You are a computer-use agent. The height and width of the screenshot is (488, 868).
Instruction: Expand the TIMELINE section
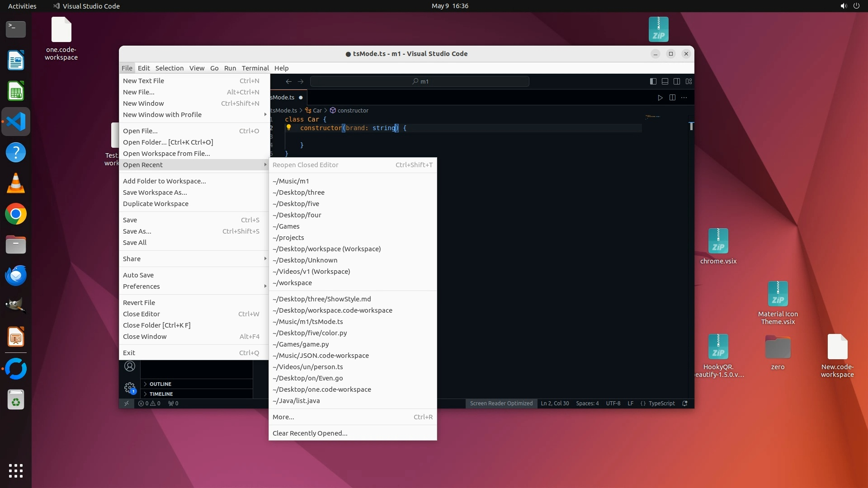click(x=161, y=394)
